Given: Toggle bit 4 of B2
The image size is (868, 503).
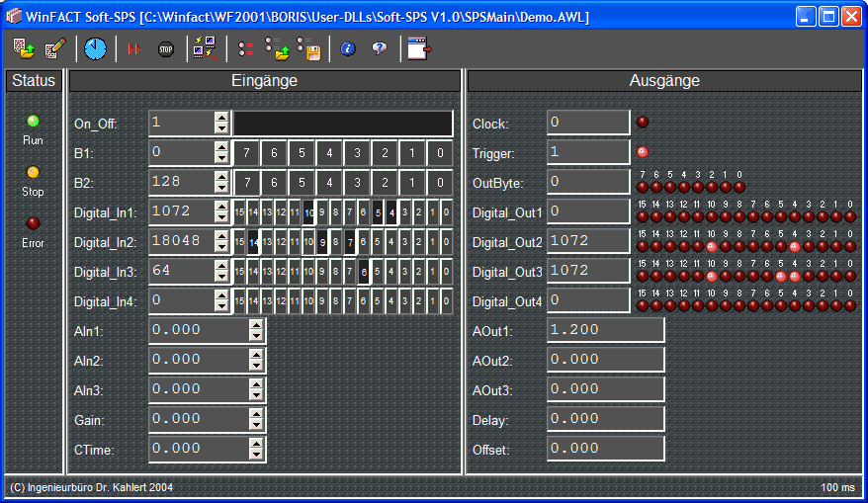Looking at the screenshot, I should 329,182.
